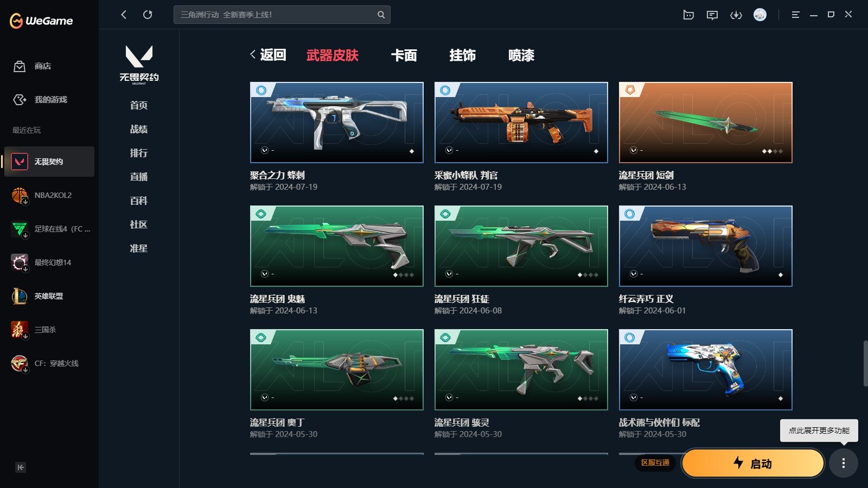Open the messages chat icon
Image resolution: width=868 pixels, height=488 pixels.
pyautogui.click(x=712, y=15)
